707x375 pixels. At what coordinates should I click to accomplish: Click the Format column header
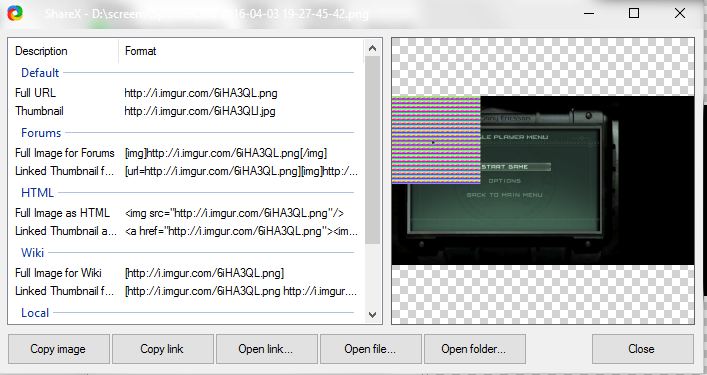[241, 51]
